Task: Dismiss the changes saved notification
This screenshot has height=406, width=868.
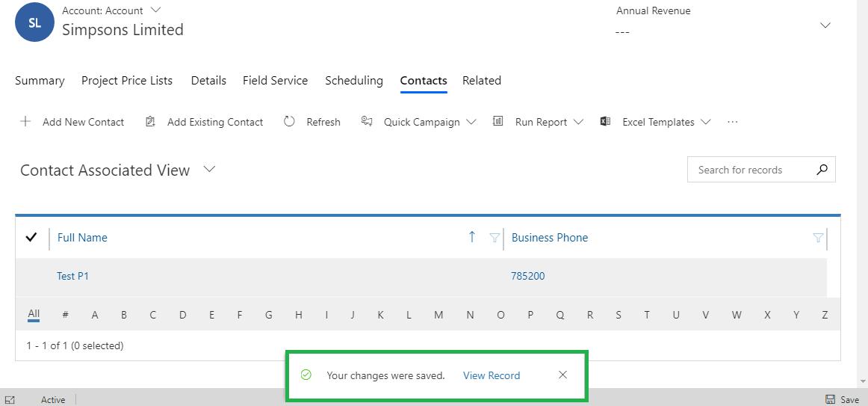Action: coord(563,375)
